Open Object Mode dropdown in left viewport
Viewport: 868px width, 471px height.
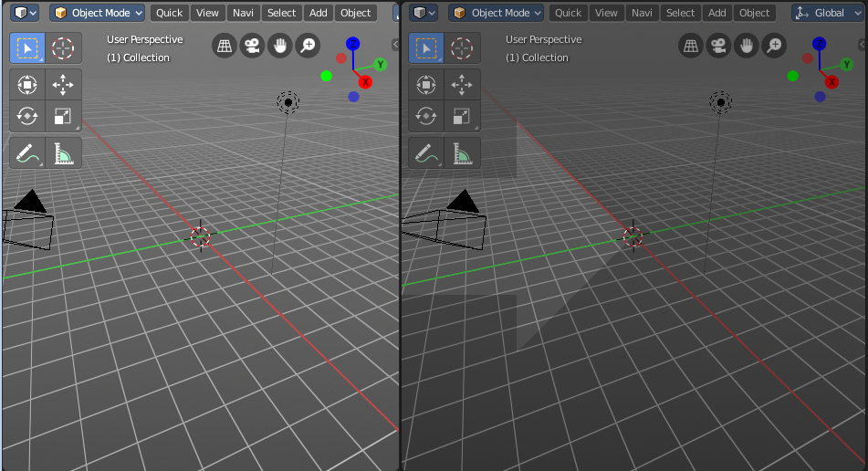[98, 13]
